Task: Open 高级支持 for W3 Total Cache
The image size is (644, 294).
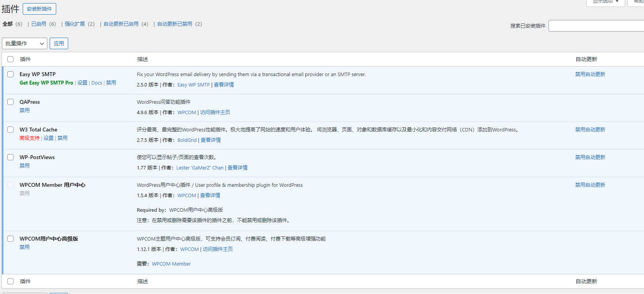Action: click(x=30, y=138)
